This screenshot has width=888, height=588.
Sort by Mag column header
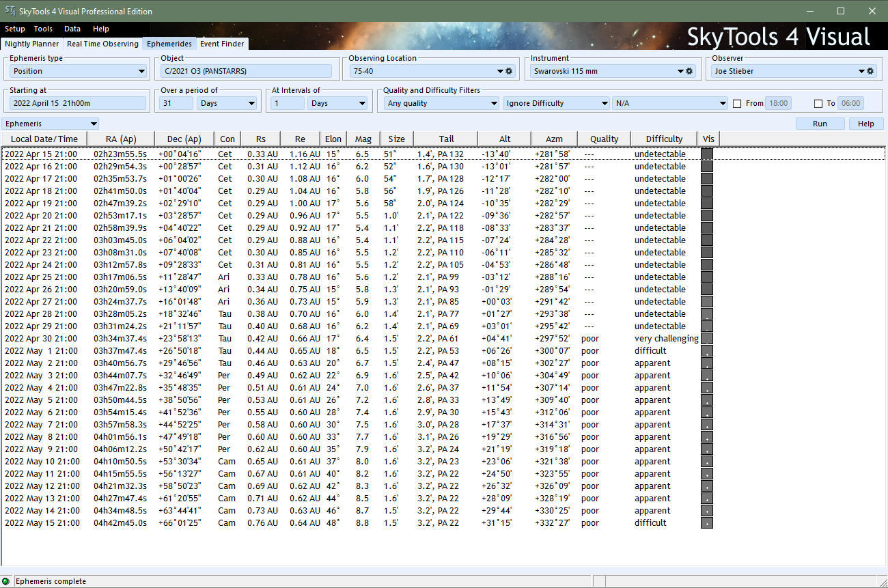click(363, 139)
